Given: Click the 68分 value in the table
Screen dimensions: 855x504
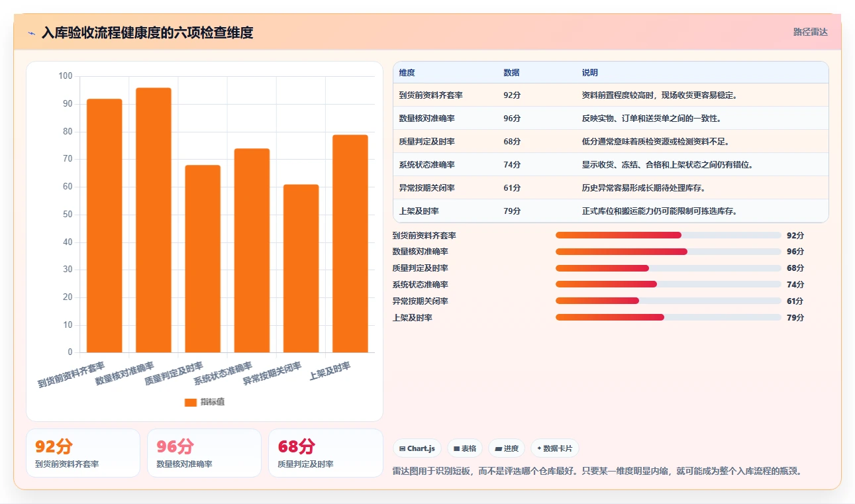Looking at the screenshot, I should pyautogui.click(x=512, y=142).
